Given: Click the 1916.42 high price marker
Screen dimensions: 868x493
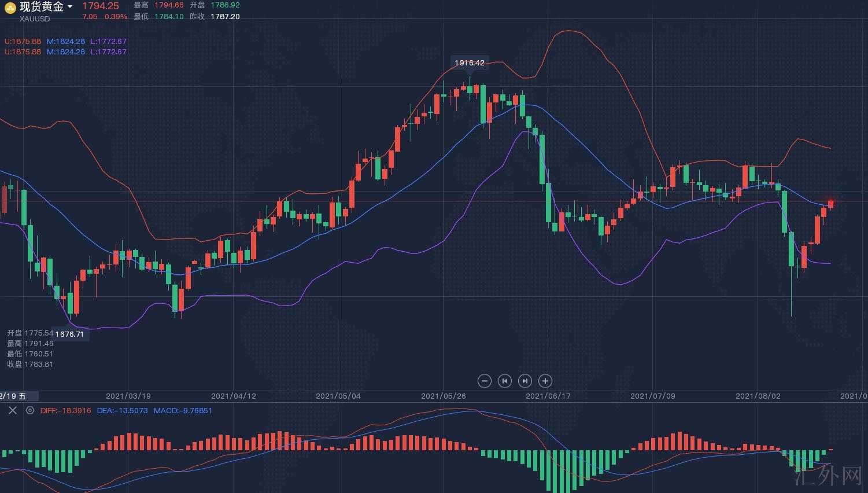Looking at the screenshot, I should tap(470, 62).
